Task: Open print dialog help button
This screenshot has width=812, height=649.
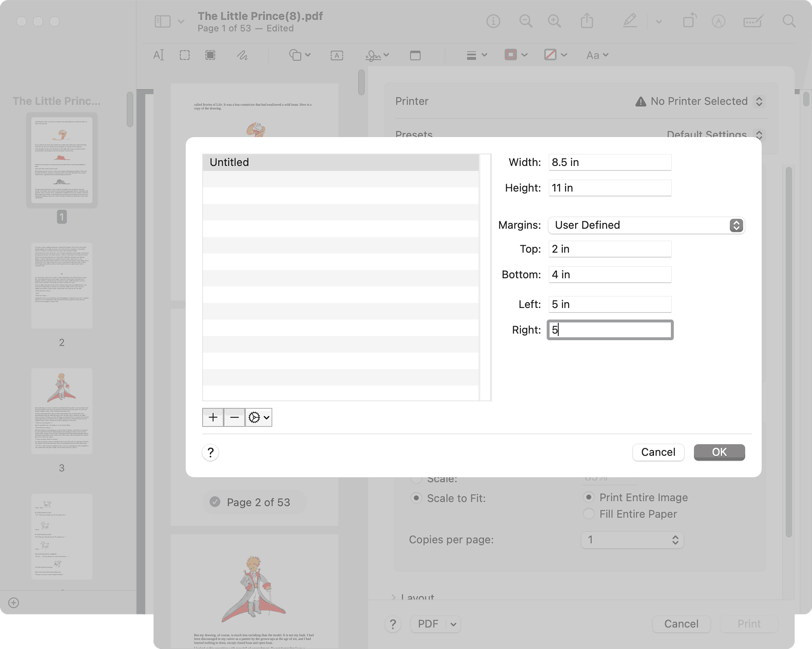Action: (x=393, y=624)
